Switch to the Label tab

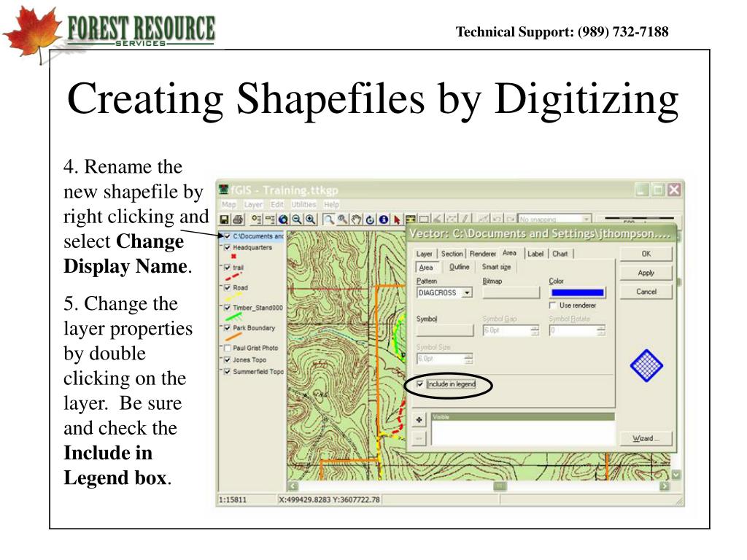[x=535, y=254]
